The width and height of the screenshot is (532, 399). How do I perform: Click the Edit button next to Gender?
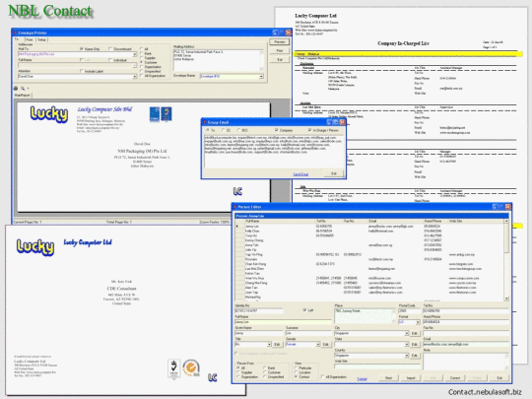326,345
